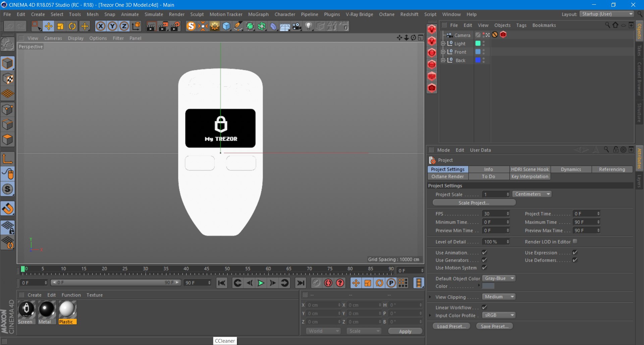
Task: Select the Rotate tool icon
Action: click(x=72, y=26)
